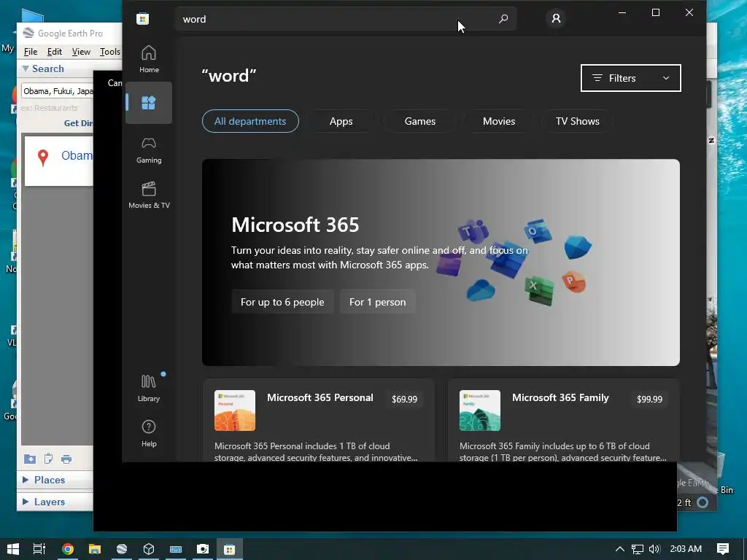Open View menu in Google Earth Pro
Image resolution: width=747 pixels, height=560 pixels.
pos(81,52)
